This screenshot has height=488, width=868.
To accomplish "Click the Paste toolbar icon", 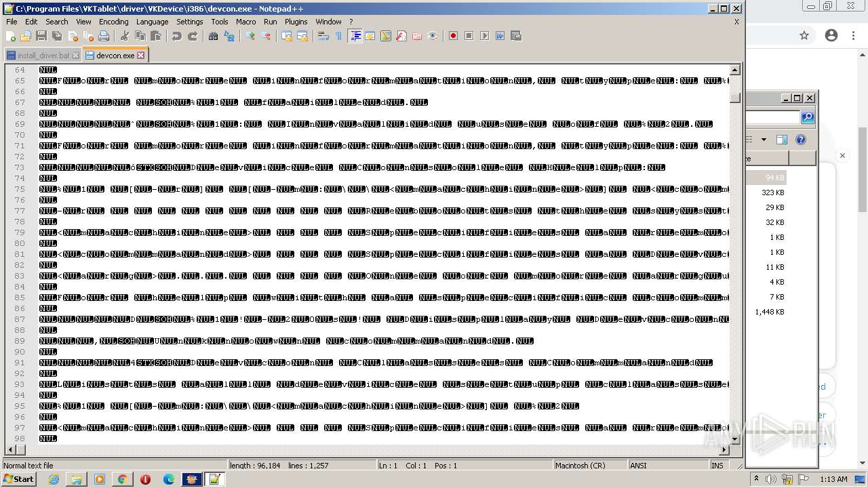I will (x=156, y=36).
